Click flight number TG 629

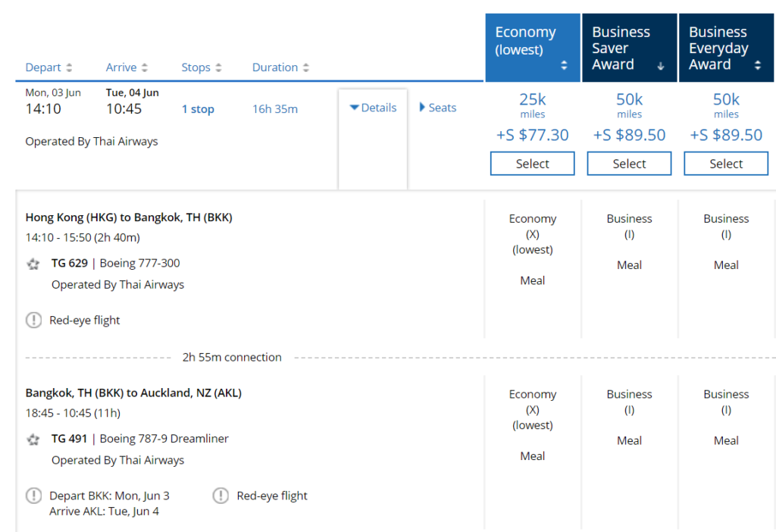[70, 263]
